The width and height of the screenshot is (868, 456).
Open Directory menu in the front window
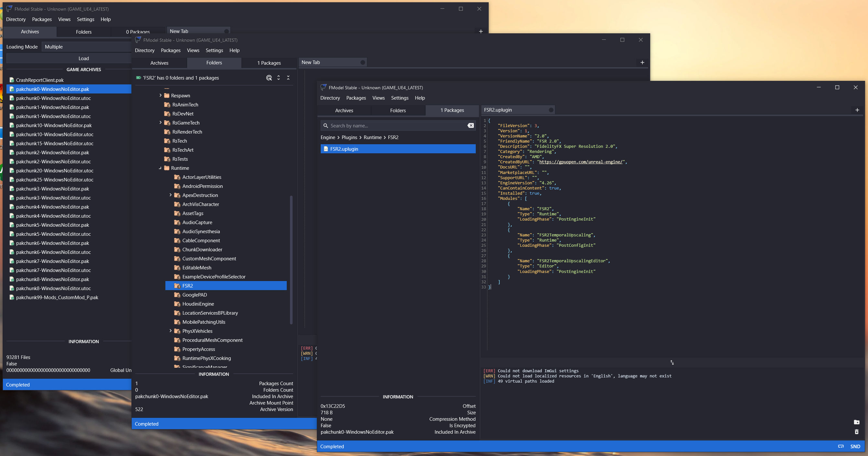(x=330, y=98)
